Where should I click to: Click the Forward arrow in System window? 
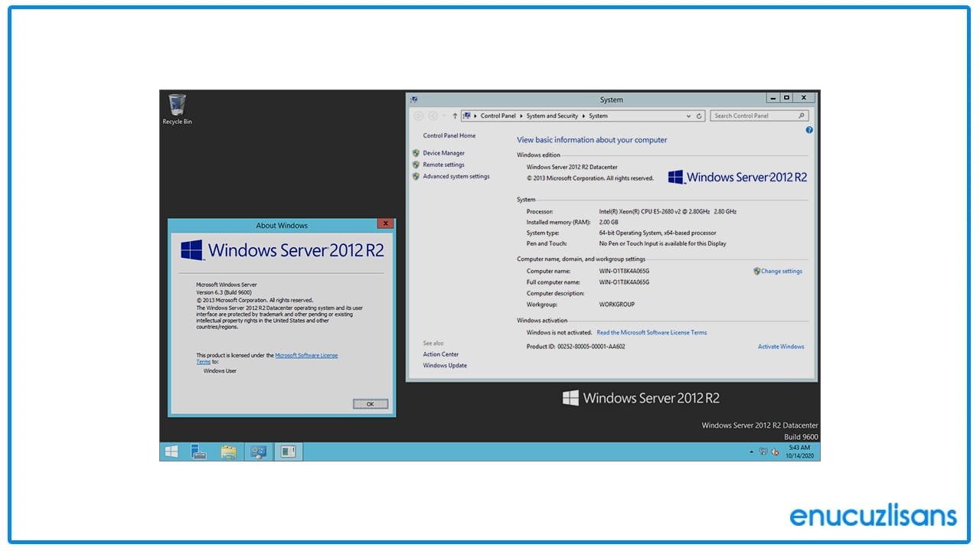(433, 116)
